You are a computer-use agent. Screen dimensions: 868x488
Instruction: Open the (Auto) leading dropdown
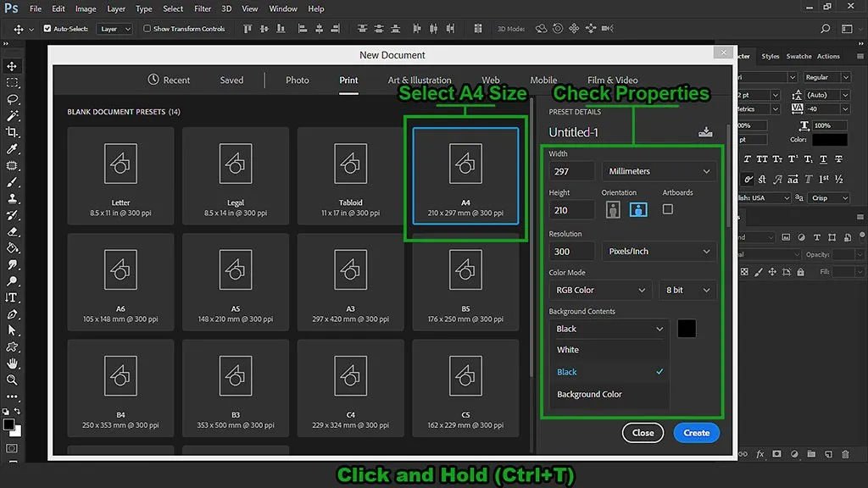(x=826, y=95)
